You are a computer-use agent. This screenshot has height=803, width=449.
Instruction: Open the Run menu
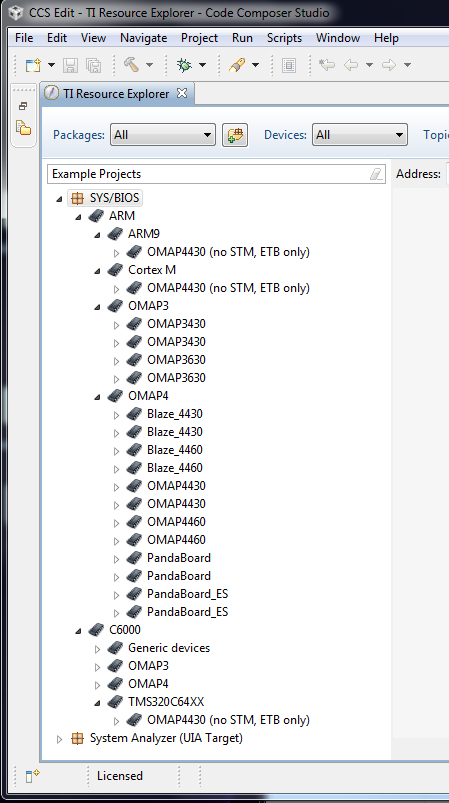242,38
